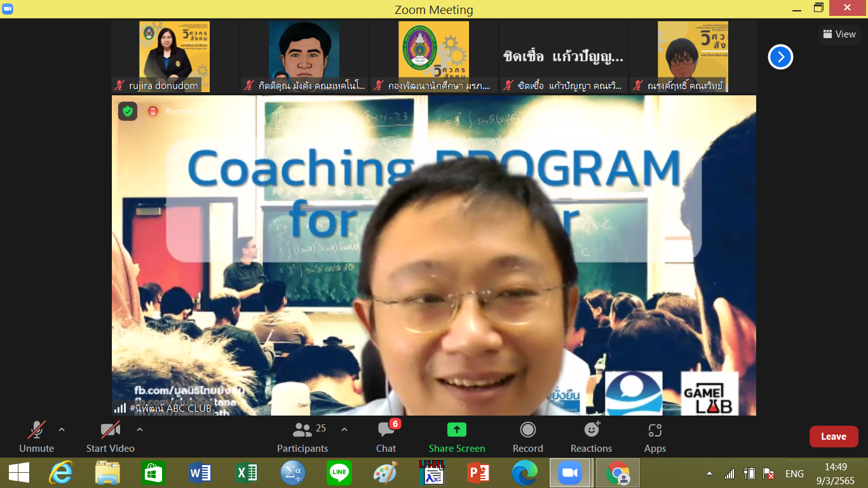Select rujira donudom video thumbnail
Viewport: 868px width, 488px height.
pos(174,57)
